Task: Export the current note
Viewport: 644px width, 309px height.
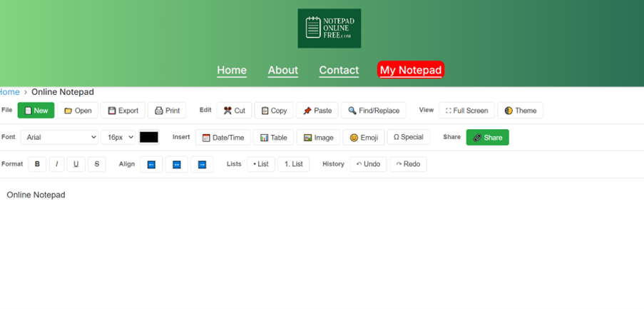Action: [x=123, y=111]
